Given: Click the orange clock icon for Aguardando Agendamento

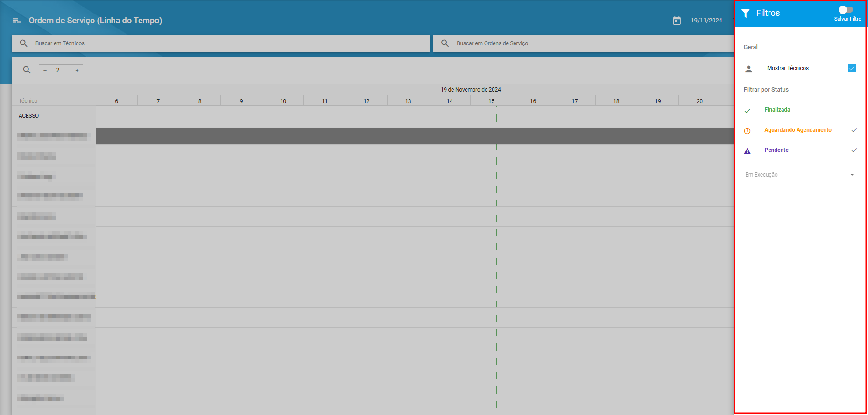Looking at the screenshot, I should (747, 131).
